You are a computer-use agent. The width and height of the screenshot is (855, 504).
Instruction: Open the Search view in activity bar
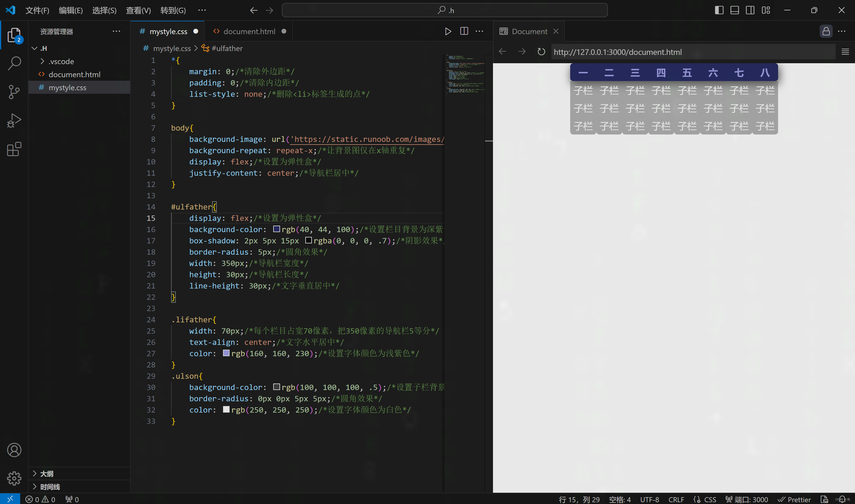(14, 63)
